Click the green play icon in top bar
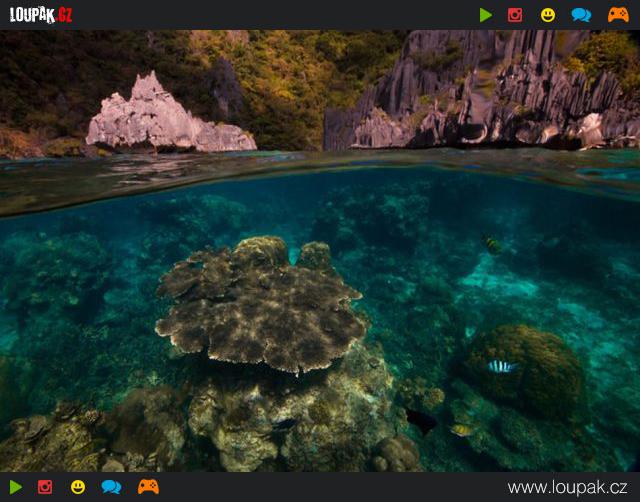 click(x=486, y=15)
